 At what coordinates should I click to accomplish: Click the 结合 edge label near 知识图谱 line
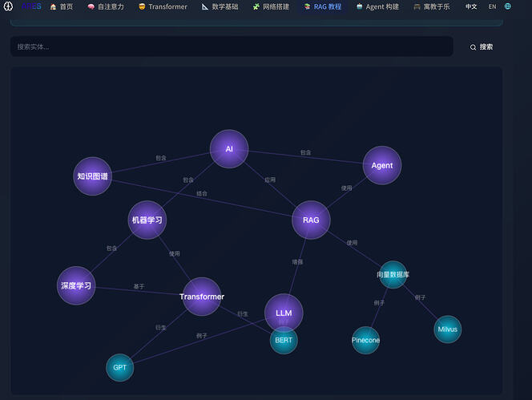click(202, 193)
